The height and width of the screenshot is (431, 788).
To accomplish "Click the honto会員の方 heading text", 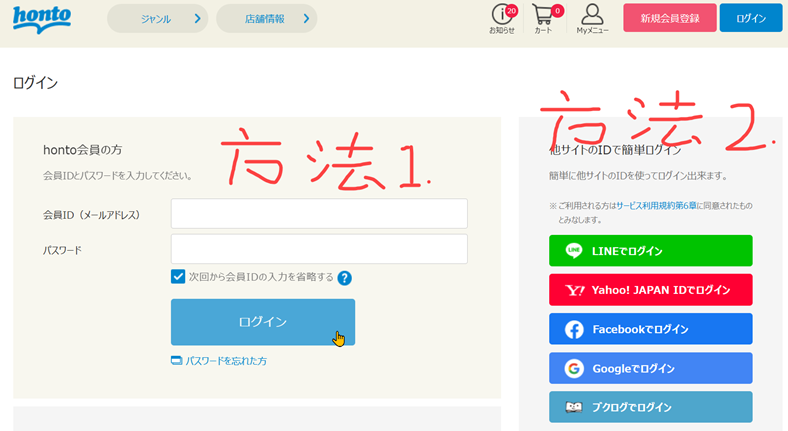I will 82,150.
